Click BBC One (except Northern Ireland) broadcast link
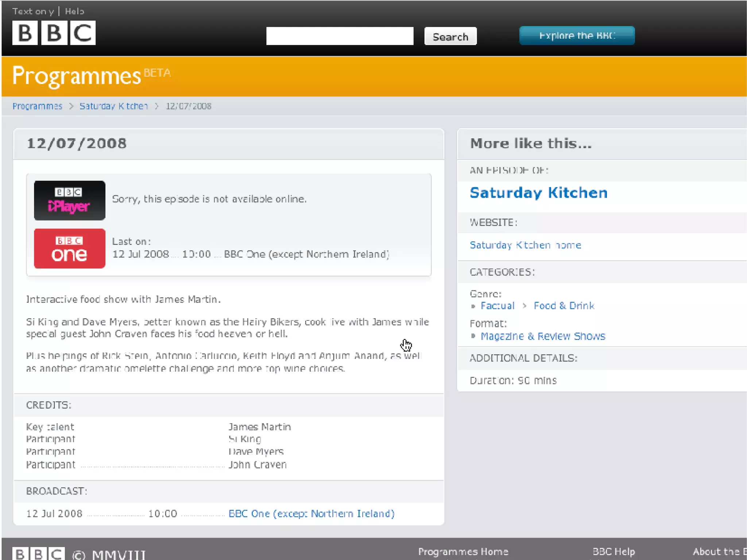 pos(311,514)
